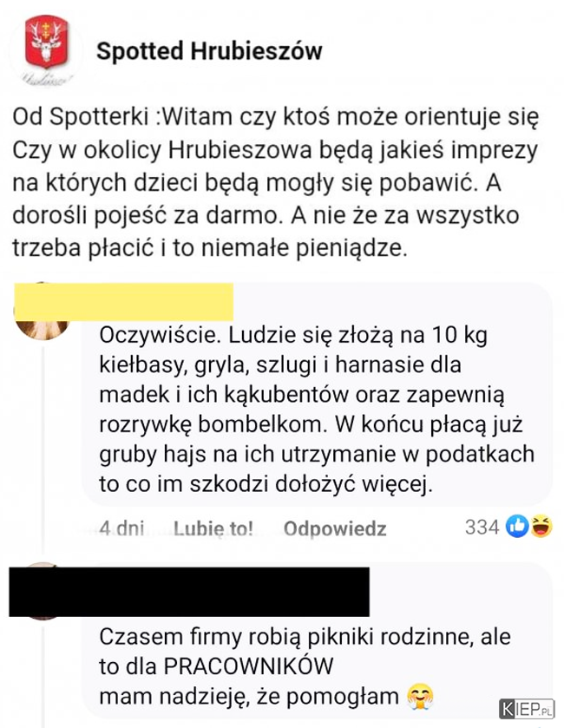Click the KIEP.PL watermark logo
The width and height of the screenshot is (564, 728).
coord(527,710)
